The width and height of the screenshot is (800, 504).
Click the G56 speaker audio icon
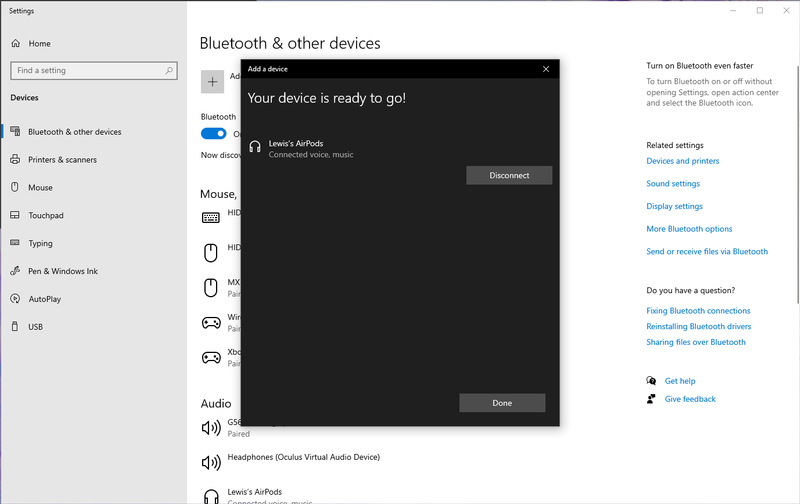point(211,427)
